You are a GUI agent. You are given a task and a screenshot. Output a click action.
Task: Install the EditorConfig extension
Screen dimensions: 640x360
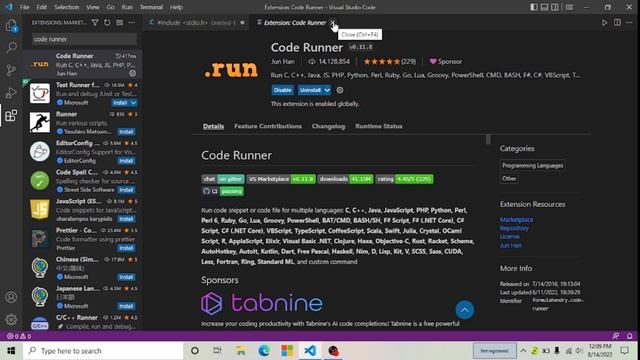(x=126, y=161)
